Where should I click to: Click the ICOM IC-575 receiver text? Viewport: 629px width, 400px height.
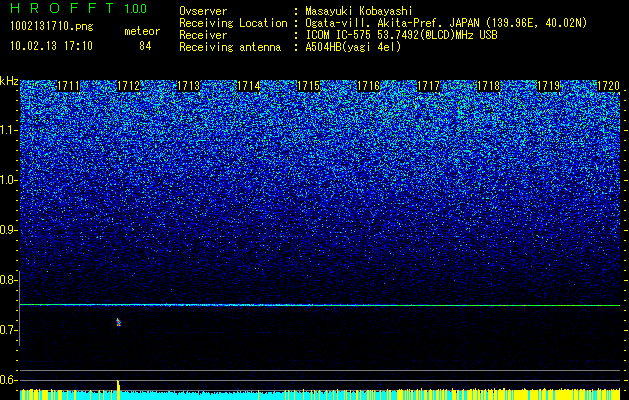click(x=401, y=35)
